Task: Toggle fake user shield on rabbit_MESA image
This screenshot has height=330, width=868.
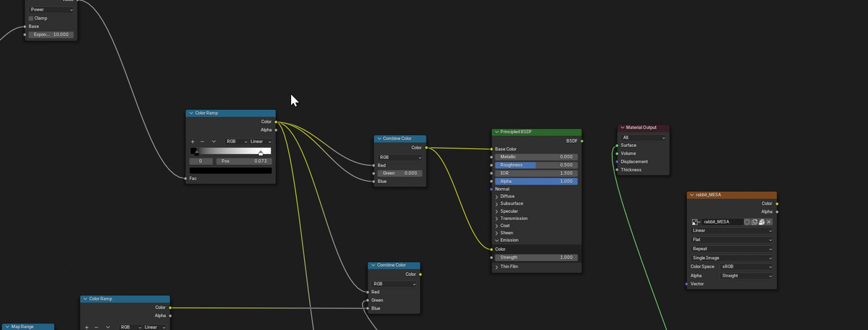Action: 747,221
